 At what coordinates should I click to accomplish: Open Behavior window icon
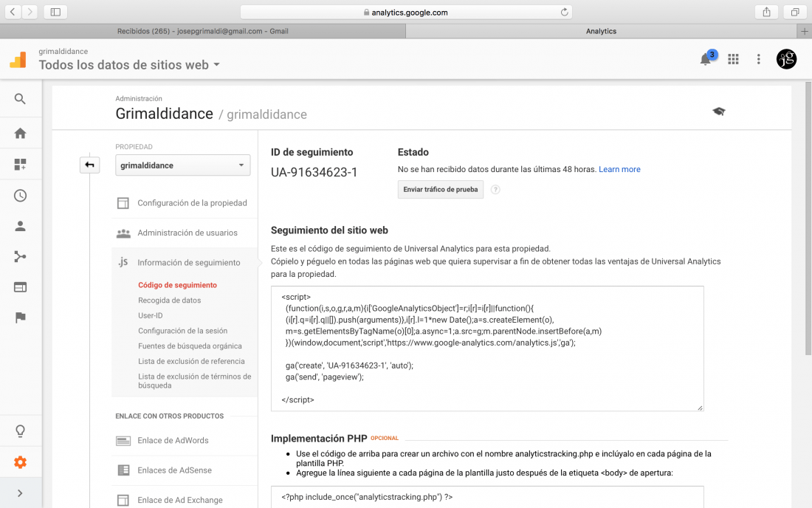click(x=20, y=287)
